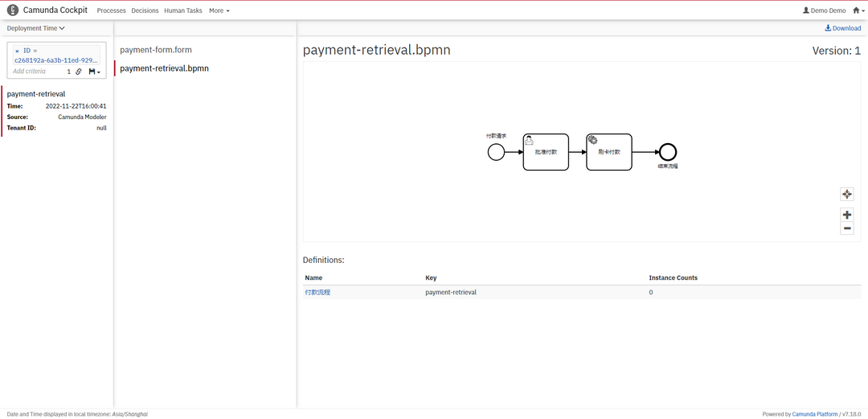Click the payment-retrieval.bpmn heading
The height and width of the screenshot is (419, 868).
pyautogui.click(x=376, y=51)
